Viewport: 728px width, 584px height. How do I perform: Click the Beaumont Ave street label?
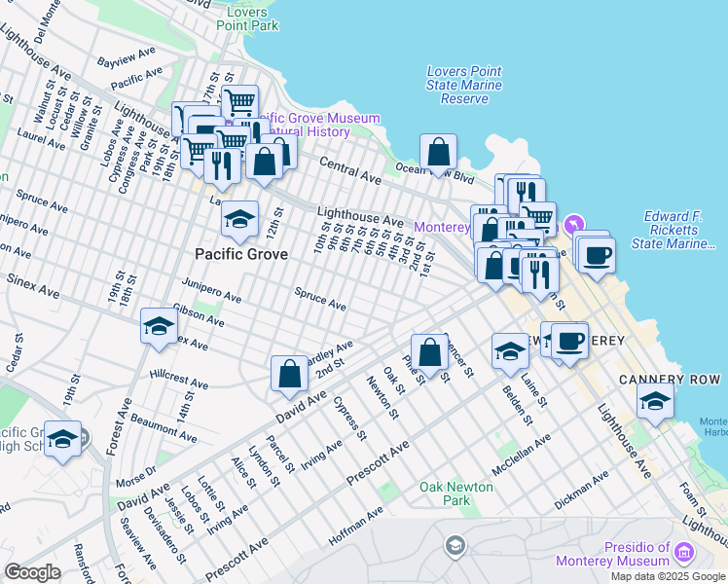click(164, 428)
